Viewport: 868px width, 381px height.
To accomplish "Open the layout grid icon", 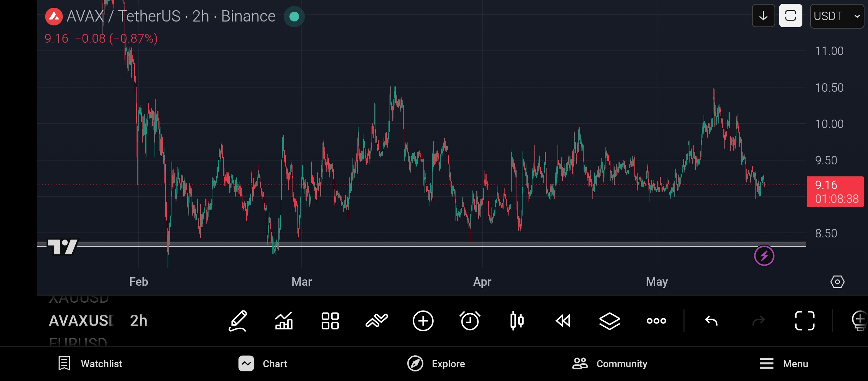I will tap(330, 321).
